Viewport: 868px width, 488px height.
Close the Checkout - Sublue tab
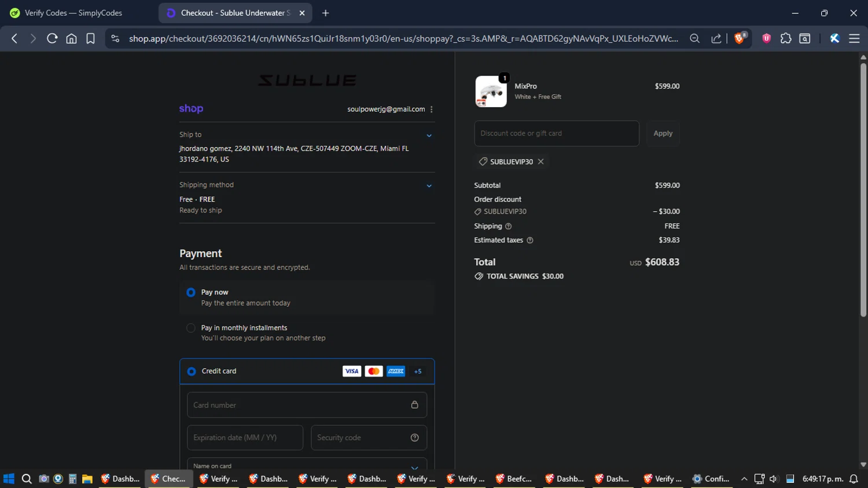[301, 13]
